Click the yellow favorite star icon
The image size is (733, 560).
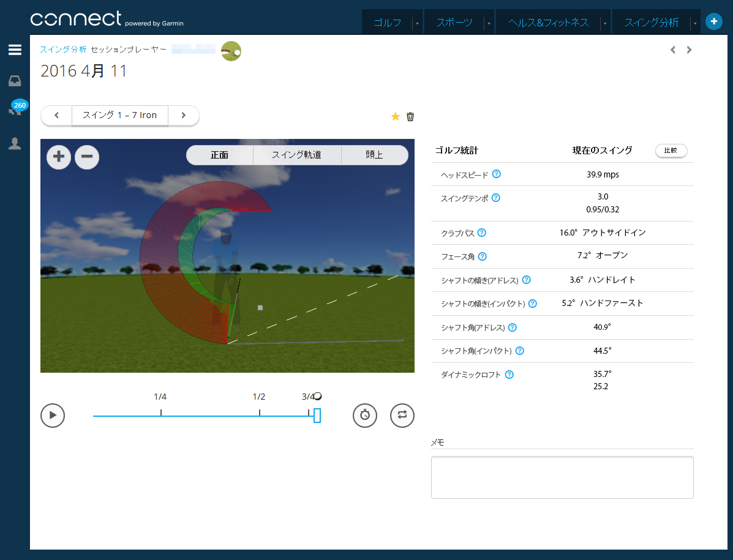point(396,116)
